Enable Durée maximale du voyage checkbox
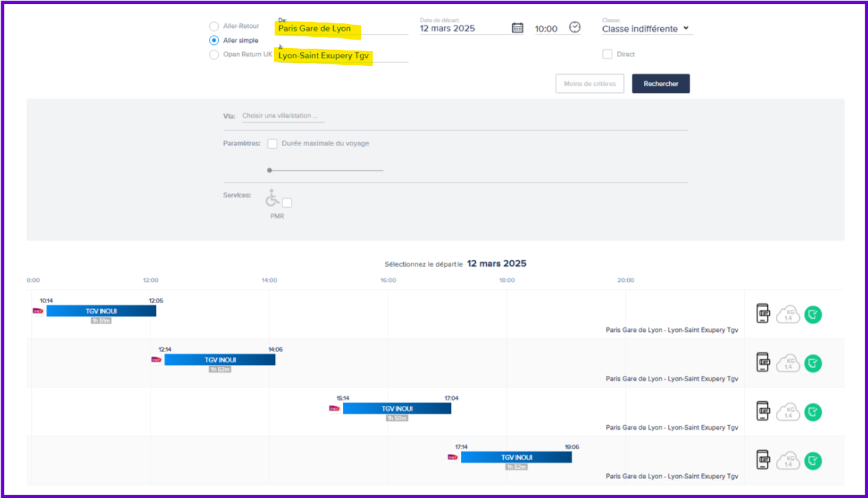Image resolution: width=868 pixels, height=498 pixels. (x=273, y=143)
